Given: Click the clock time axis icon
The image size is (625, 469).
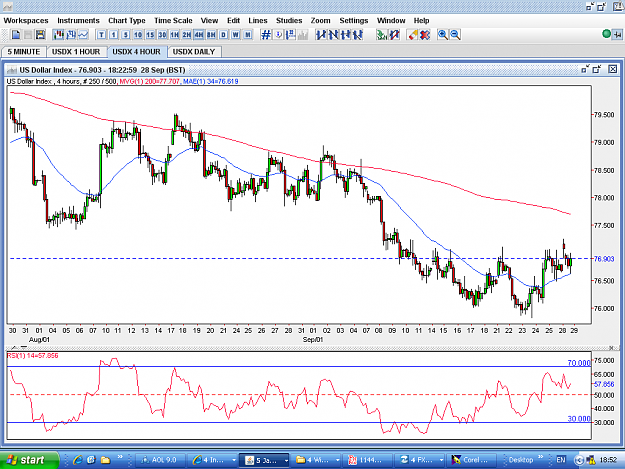Looking at the screenshot, I should click(278, 35).
